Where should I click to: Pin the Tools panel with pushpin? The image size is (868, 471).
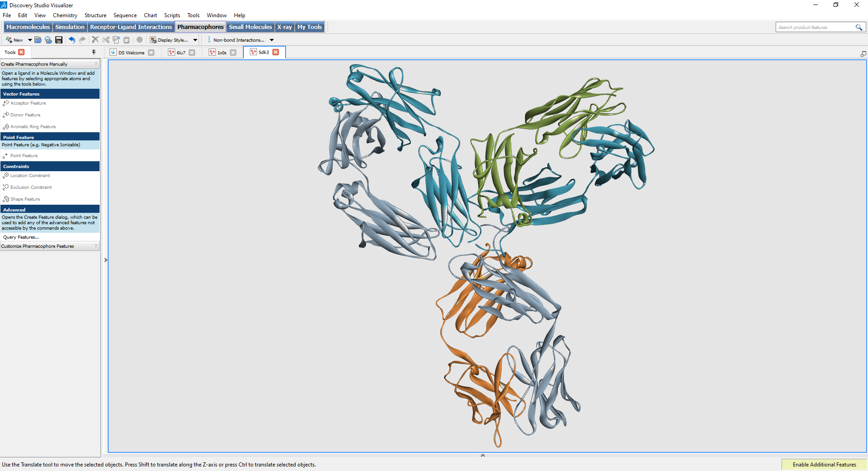[x=94, y=52]
